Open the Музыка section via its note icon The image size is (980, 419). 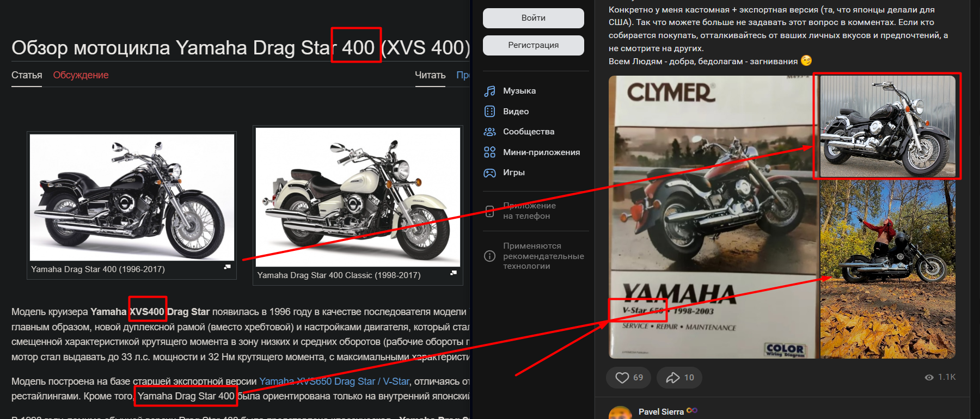[490, 91]
